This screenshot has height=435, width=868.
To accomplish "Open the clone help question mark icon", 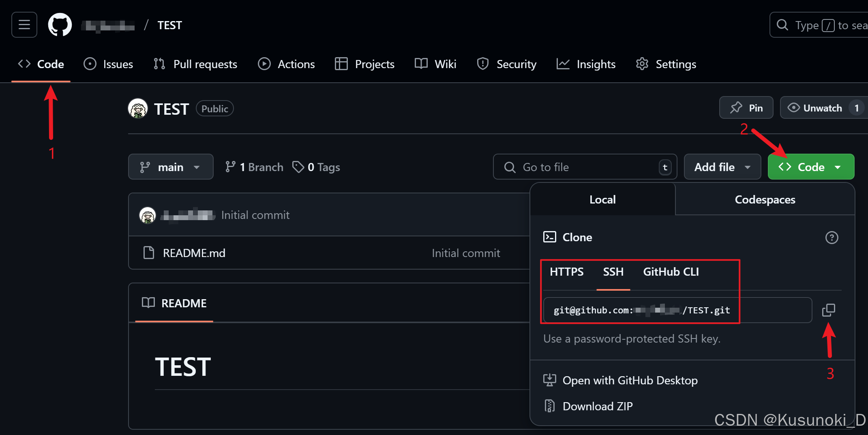I will coord(832,237).
